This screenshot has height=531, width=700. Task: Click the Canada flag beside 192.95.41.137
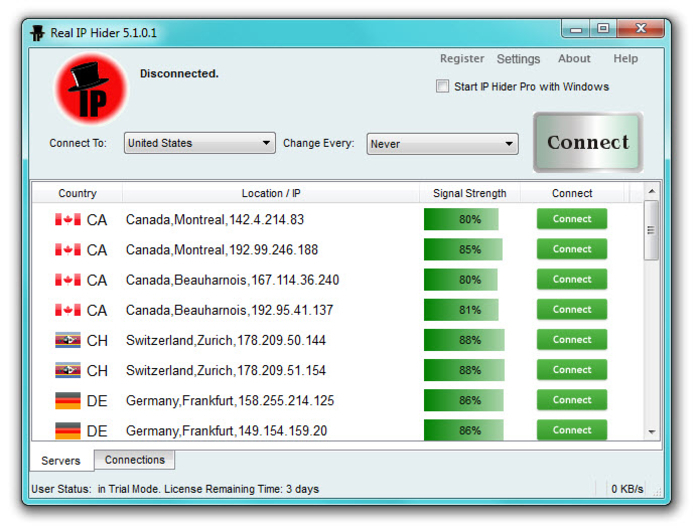click(68, 310)
